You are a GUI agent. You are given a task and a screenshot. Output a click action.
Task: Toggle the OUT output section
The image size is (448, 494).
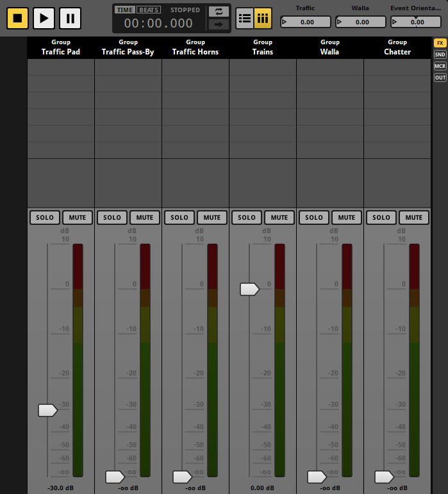(440, 78)
